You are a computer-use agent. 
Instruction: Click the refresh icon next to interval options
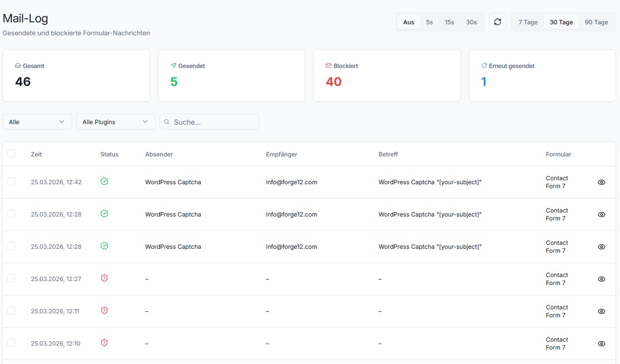498,21
